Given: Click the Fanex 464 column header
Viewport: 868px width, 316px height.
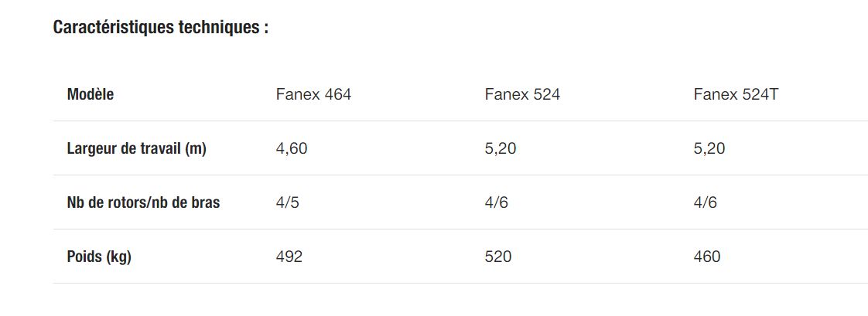Looking at the screenshot, I should coord(313,94).
